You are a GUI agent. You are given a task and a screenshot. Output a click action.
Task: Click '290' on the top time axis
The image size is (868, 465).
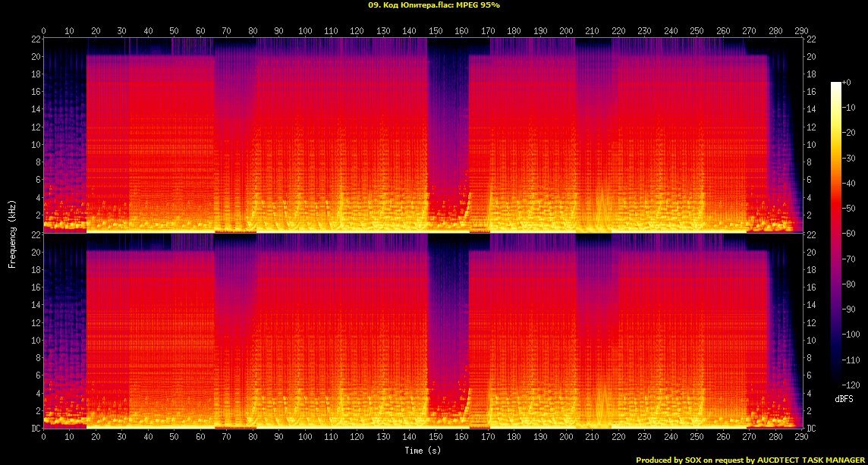[x=801, y=30]
